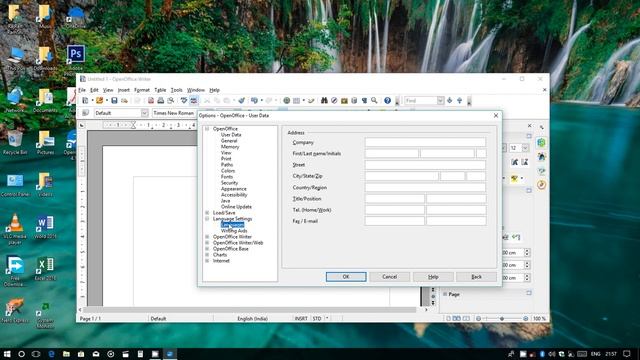640x360 pixels.
Task: Click the Format Paintbrush icon
Action: point(242,100)
